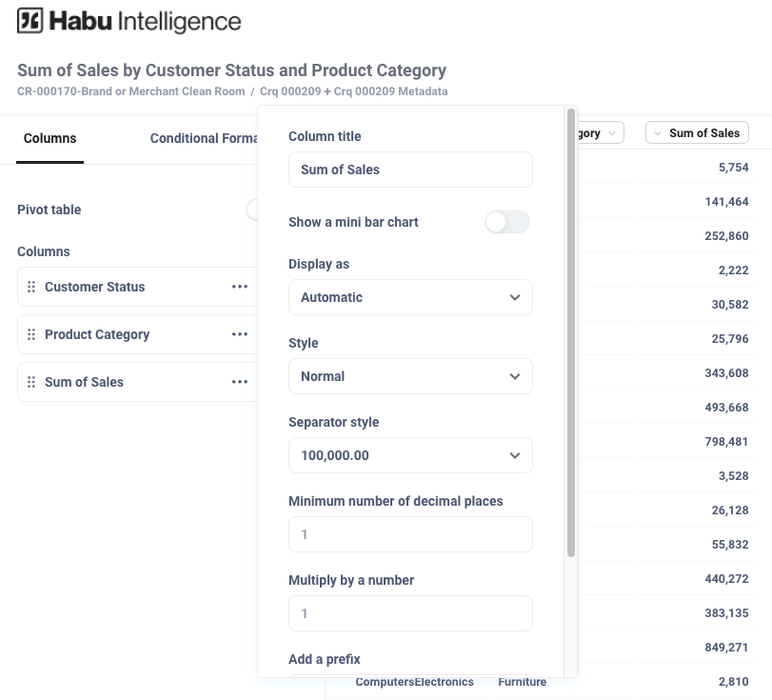Grab the drag handle for Sum of Sales

tap(31, 382)
